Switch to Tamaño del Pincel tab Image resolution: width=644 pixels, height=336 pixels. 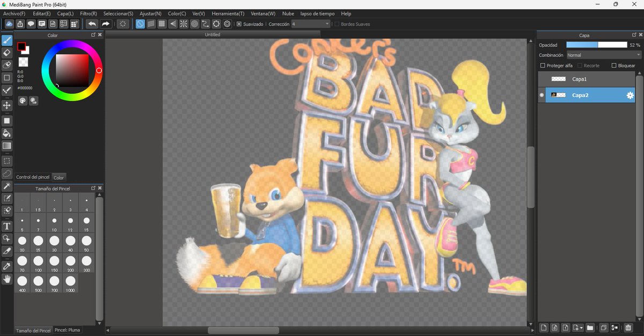pyautogui.click(x=33, y=330)
